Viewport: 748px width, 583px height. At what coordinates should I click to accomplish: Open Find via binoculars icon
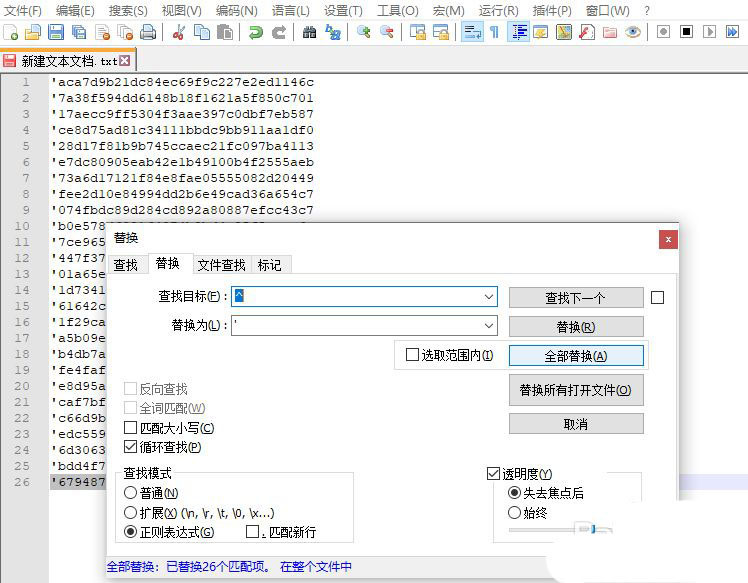tap(309, 32)
